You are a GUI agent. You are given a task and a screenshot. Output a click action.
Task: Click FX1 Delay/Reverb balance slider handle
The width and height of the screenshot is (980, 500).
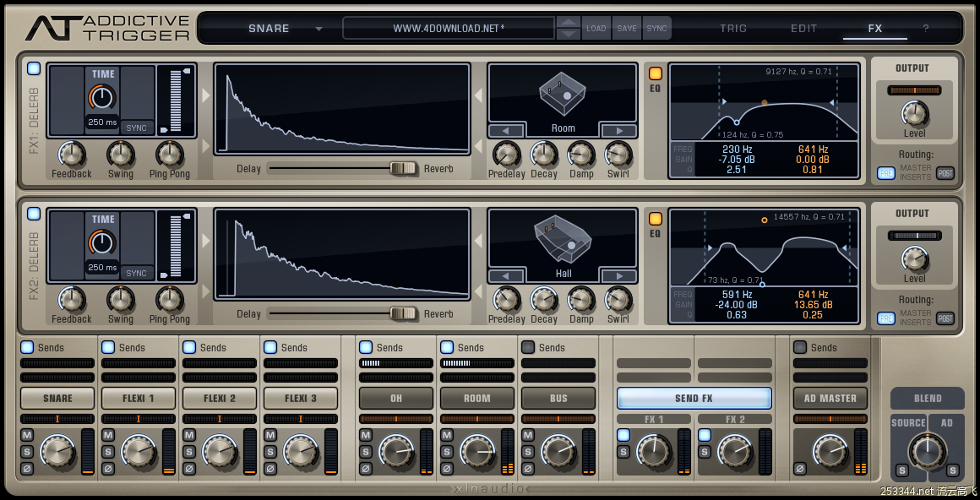point(403,168)
